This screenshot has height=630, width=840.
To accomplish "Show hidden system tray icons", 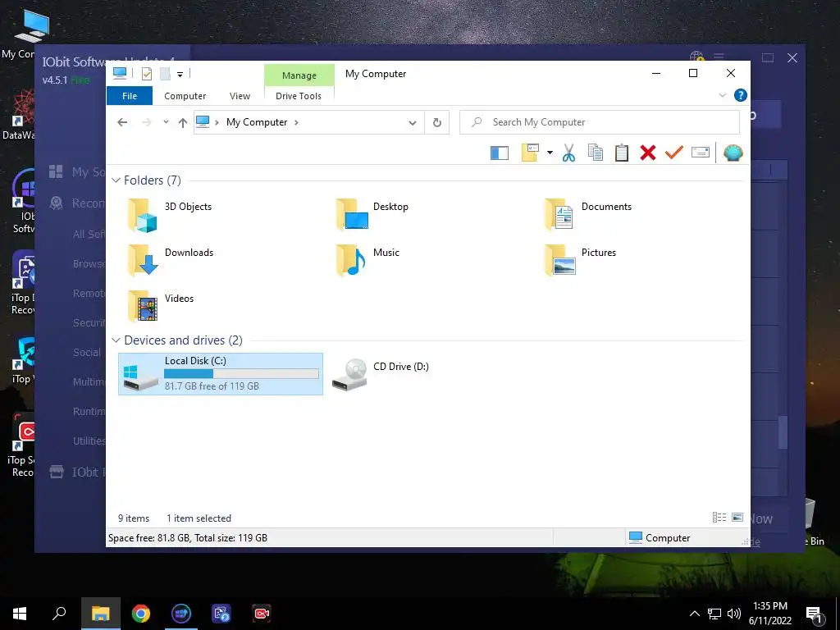I will click(694, 614).
